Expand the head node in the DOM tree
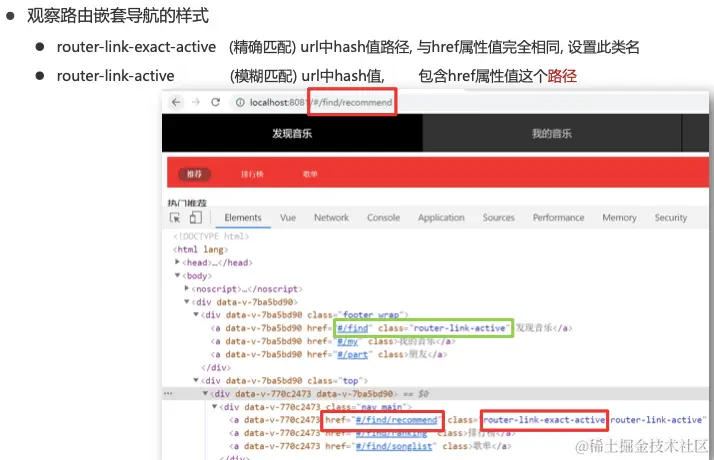 point(177,262)
